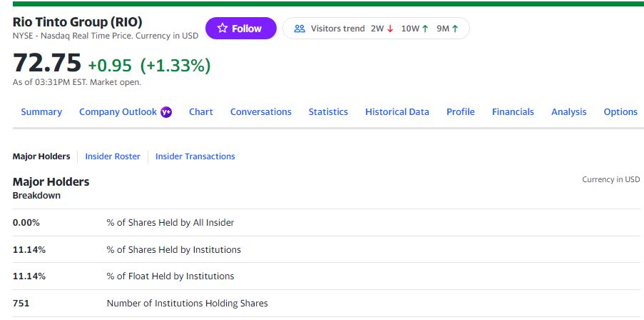This screenshot has width=644, height=320.
Task: Click '% of Shares Held by Institutions'
Action: pos(174,250)
